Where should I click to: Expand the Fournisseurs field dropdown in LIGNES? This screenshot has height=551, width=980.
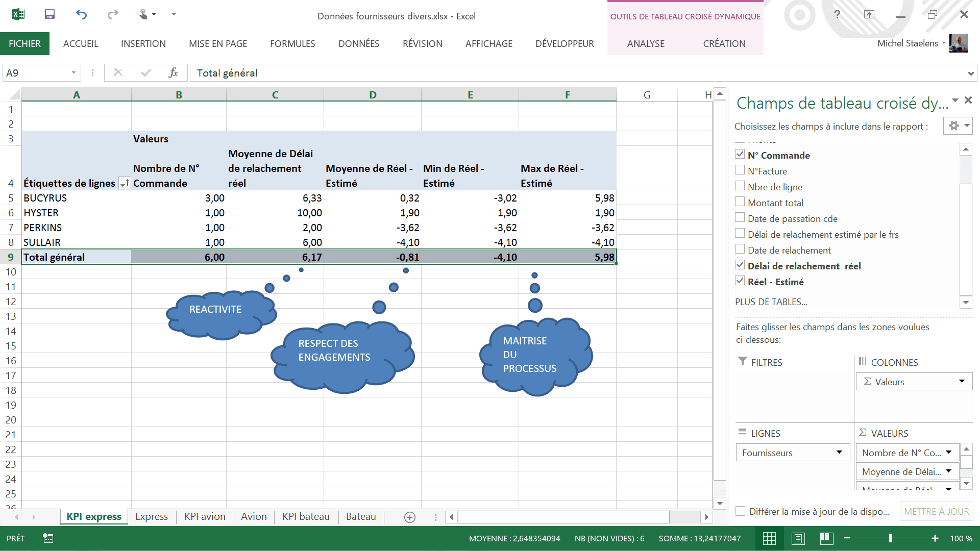coord(839,453)
